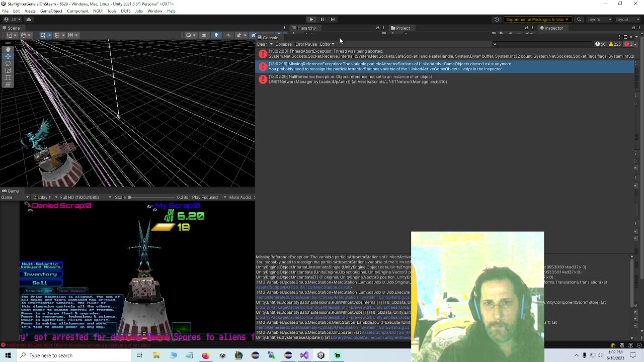Screen dimensions: 644x362
Task: Click the red error icon in the status bar
Action: click(x=5, y=345)
